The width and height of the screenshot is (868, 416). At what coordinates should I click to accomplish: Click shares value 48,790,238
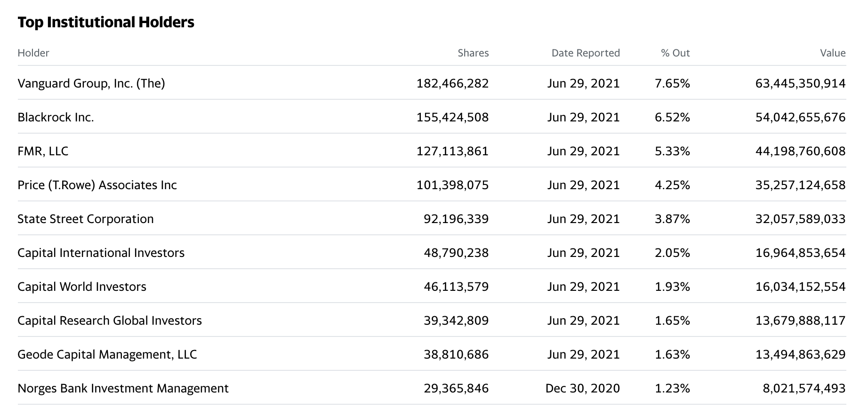point(456,253)
